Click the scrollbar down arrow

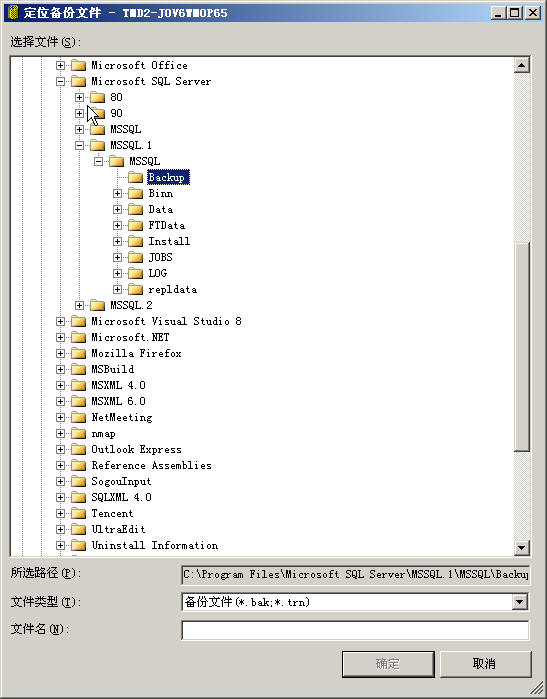click(521, 547)
